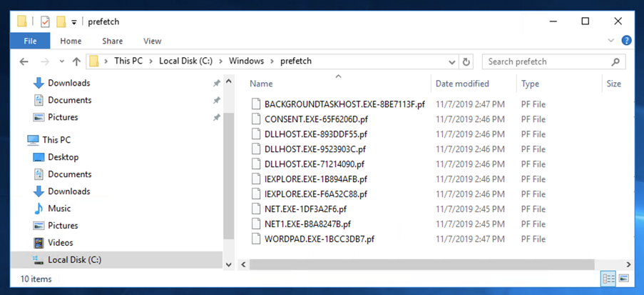
Task: Click the Up directory arrow
Action: 76,61
